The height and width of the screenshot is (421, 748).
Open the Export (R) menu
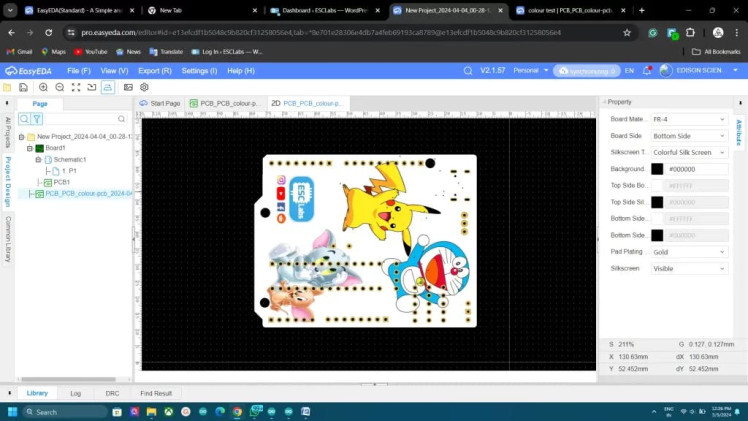pos(154,71)
